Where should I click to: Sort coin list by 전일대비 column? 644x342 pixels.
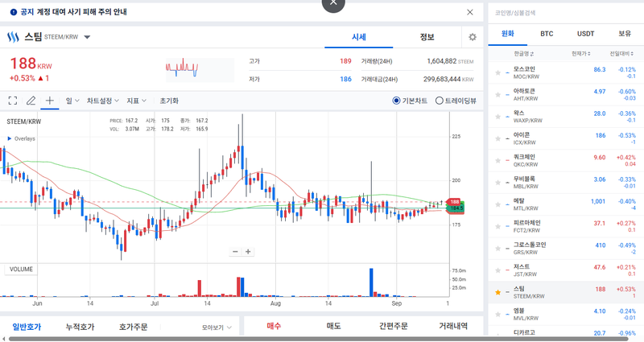click(622, 54)
